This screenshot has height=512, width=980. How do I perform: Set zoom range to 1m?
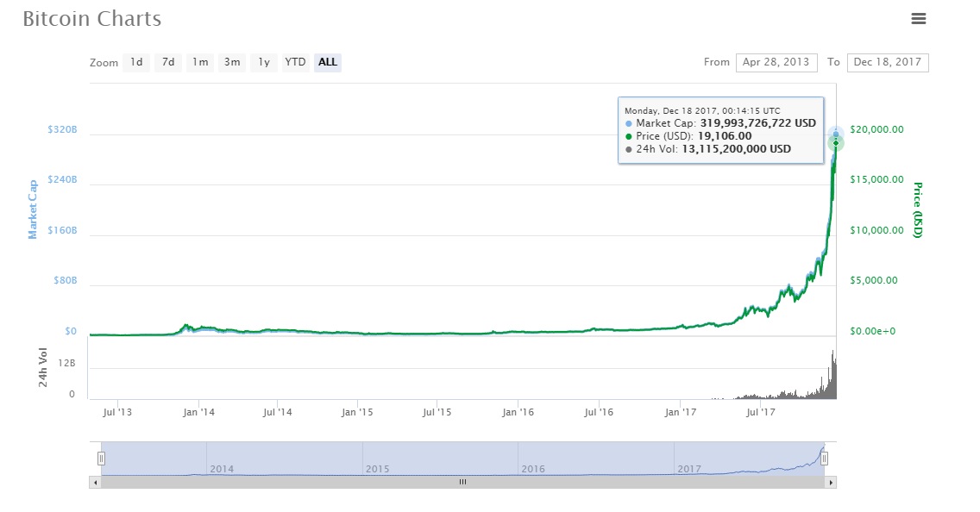click(x=200, y=62)
